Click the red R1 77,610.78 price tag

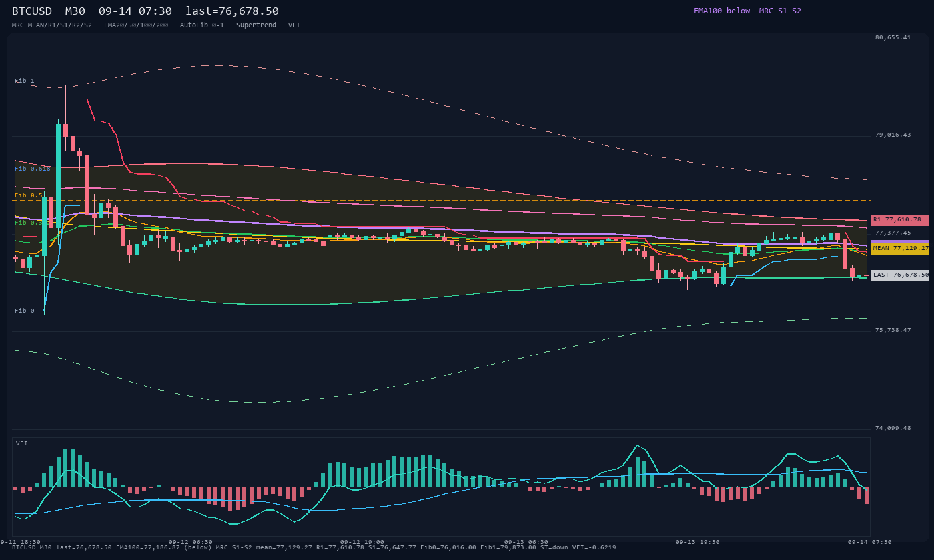click(x=900, y=219)
